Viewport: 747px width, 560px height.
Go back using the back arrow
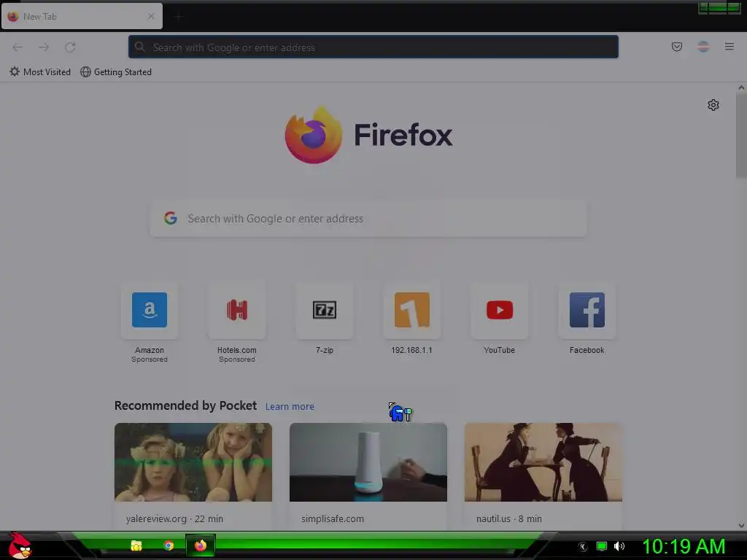click(x=18, y=47)
